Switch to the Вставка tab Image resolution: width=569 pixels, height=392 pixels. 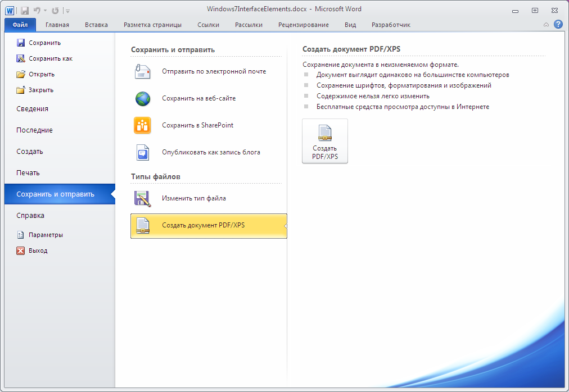coord(96,25)
